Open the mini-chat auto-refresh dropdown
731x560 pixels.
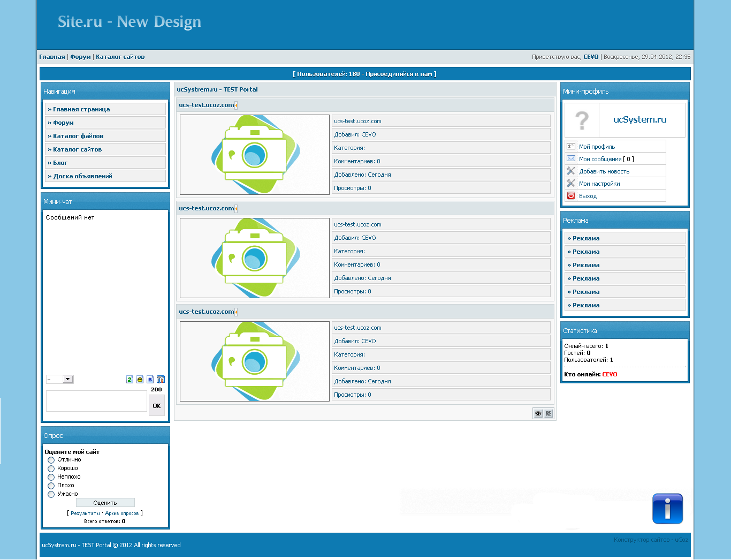pyautogui.click(x=59, y=380)
